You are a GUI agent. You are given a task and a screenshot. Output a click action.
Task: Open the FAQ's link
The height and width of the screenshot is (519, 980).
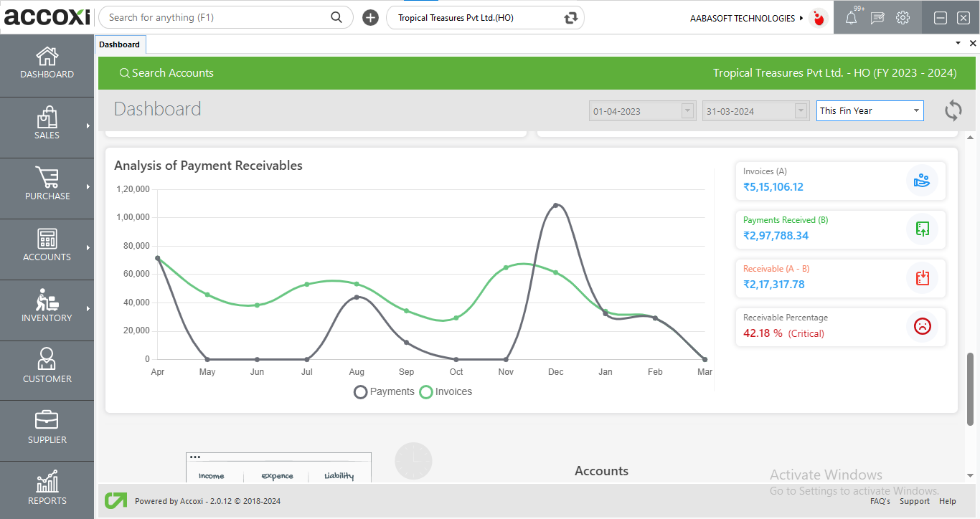click(x=880, y=501)
